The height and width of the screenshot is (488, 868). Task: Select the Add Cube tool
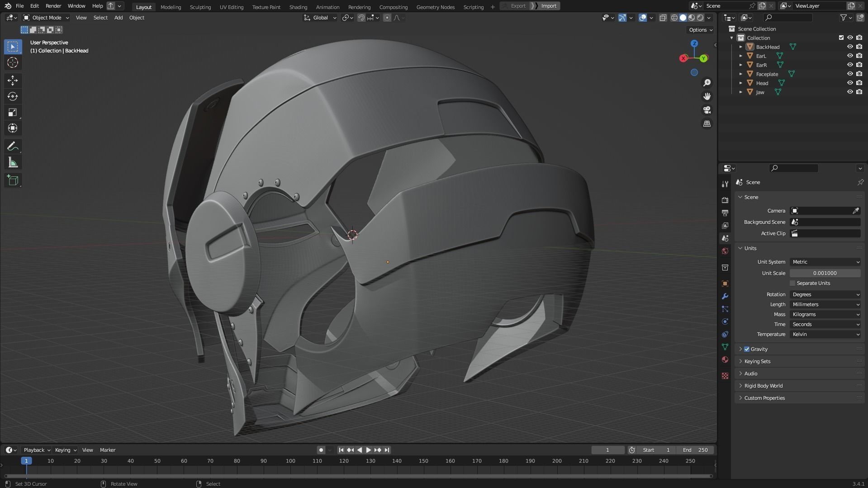[13, 180]
